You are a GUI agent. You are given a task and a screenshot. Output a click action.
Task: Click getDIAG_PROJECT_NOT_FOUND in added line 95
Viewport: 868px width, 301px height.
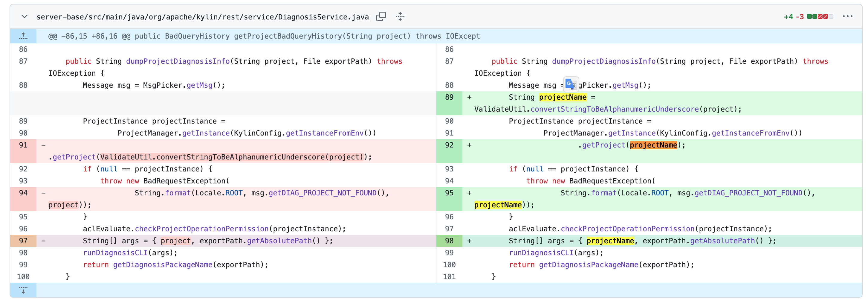[x=748, y=193]
